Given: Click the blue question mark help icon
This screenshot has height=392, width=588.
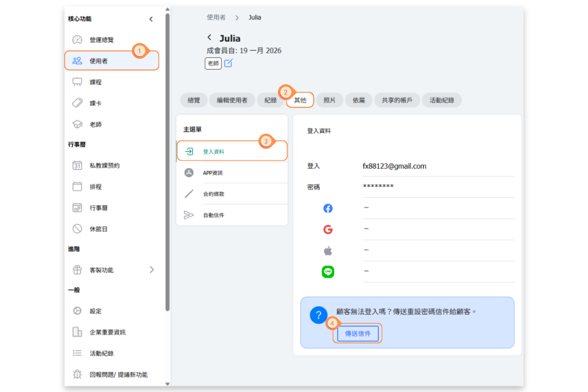Looking at the screenshot, I should coord(318,315).
